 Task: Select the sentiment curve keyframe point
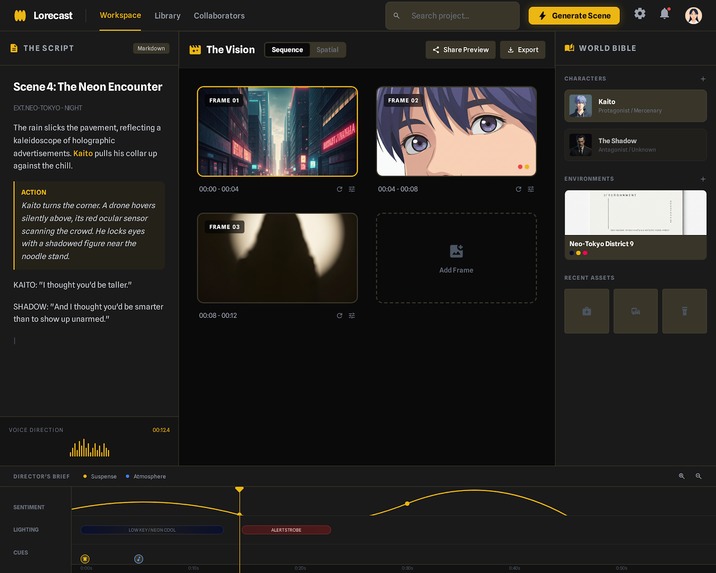(x=407, y=503)
